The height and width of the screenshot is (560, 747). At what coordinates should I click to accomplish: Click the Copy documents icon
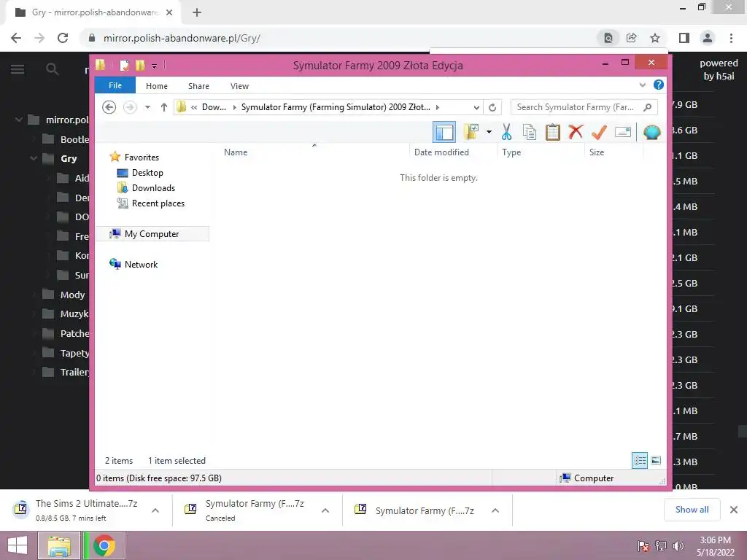pyautogui.click(x=530, y=132)
